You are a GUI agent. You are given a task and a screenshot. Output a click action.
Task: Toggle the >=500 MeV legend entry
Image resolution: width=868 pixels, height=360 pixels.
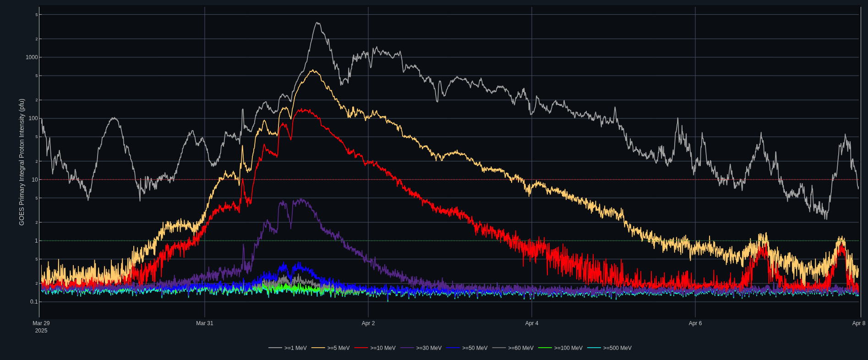pos(610,348)
